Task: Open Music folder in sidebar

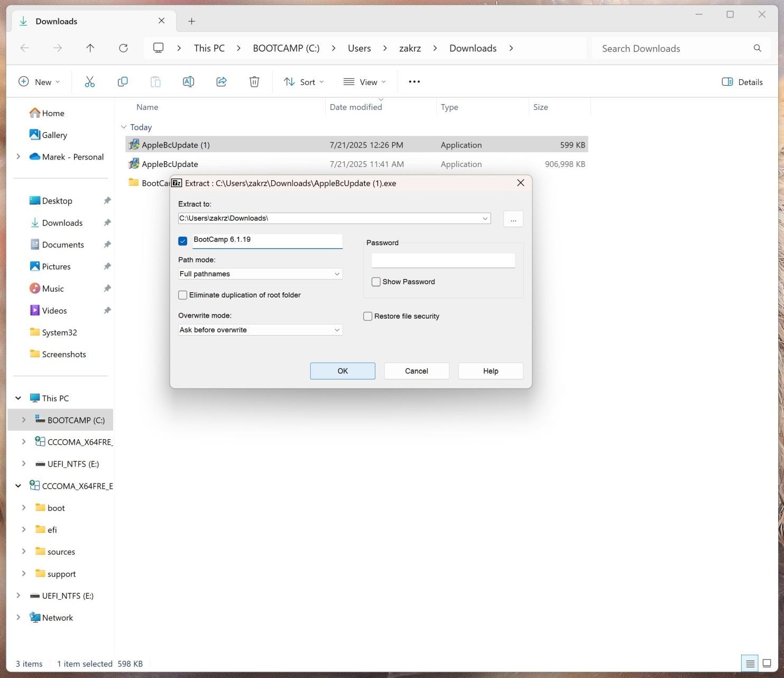Action: click(x=47, y=289)
